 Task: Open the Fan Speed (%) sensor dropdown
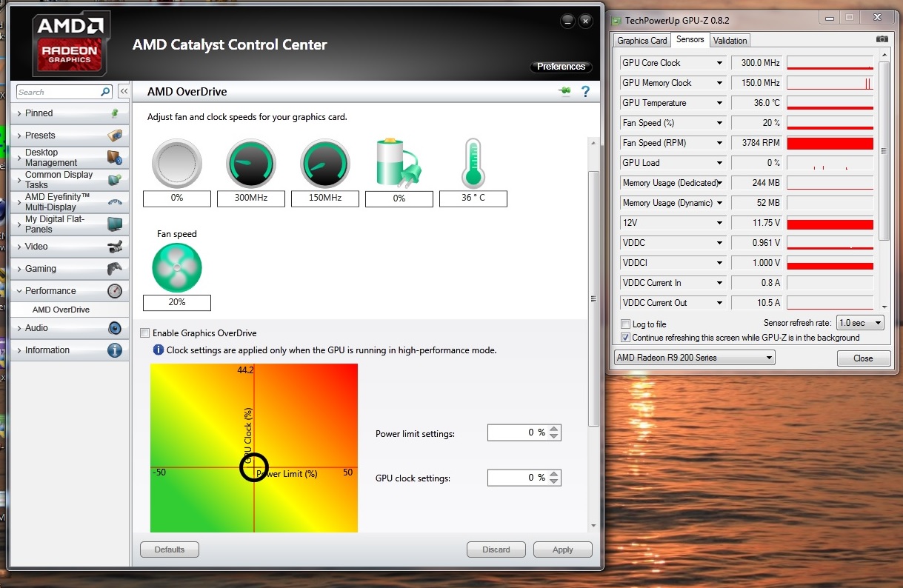coord(719,123)
